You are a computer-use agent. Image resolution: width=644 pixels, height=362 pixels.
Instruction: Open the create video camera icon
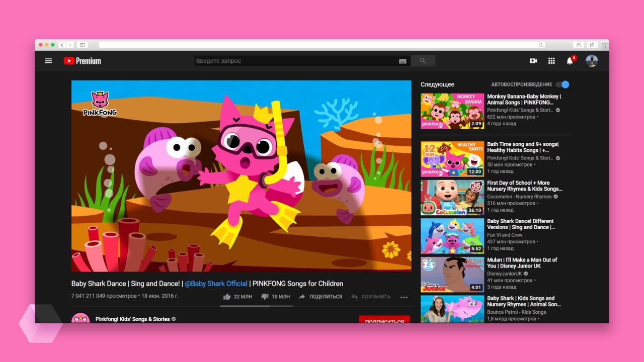coord(533,61)
